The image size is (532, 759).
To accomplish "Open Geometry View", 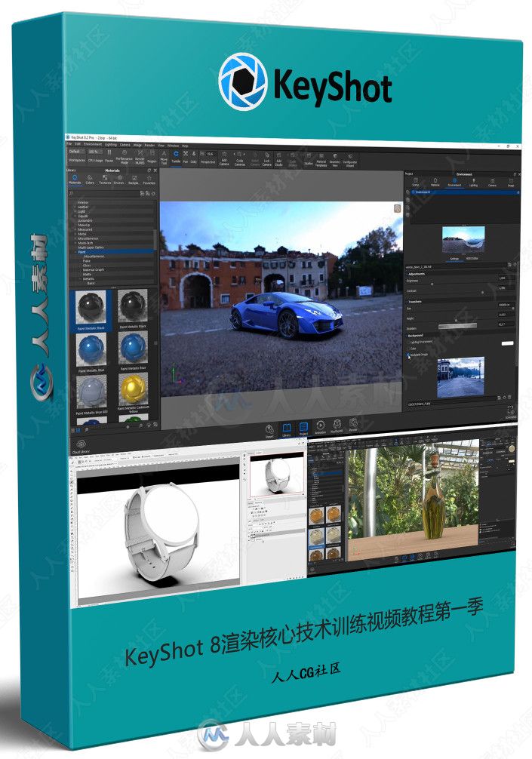I will (335, 161).
